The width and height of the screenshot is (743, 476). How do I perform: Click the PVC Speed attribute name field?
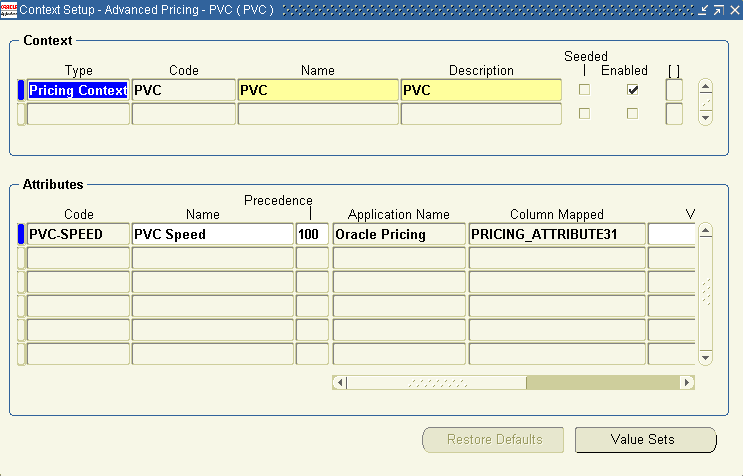click(213, 234)
